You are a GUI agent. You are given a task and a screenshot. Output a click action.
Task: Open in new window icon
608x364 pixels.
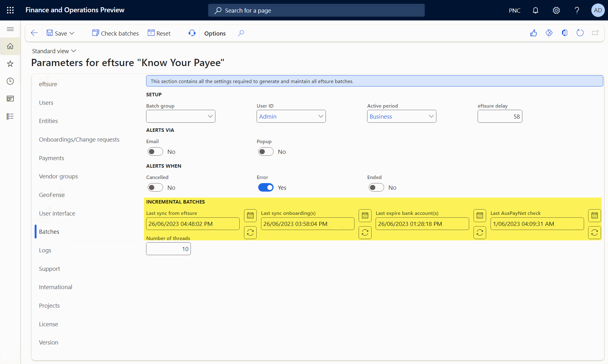(x=595, y=33)
